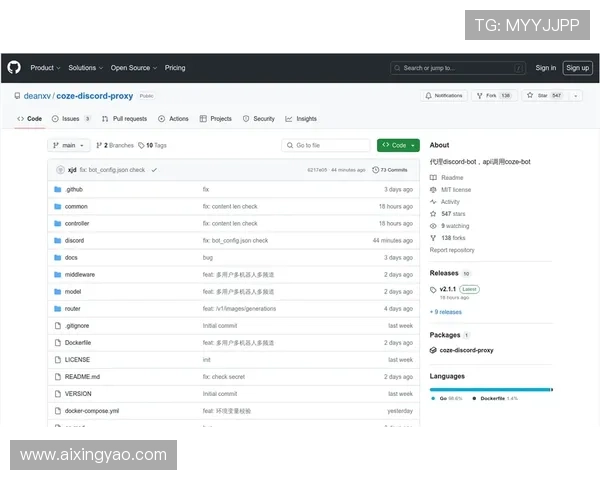Click the Languages color bar
Viewport: 600px width, 480px height.
(490, 389)
